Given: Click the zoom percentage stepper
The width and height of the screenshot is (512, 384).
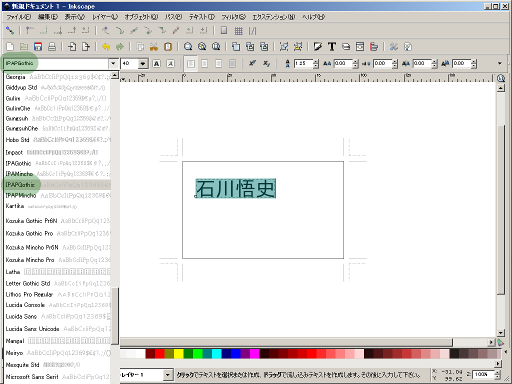Looking at the screenshot, I should (x=497, y=375).
